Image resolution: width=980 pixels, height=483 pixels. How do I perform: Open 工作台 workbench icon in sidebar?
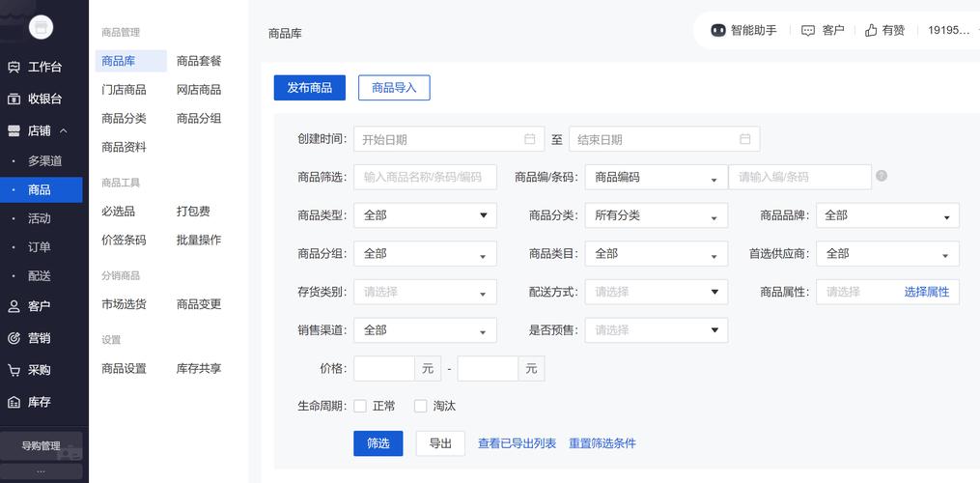[x=14, y=67]
